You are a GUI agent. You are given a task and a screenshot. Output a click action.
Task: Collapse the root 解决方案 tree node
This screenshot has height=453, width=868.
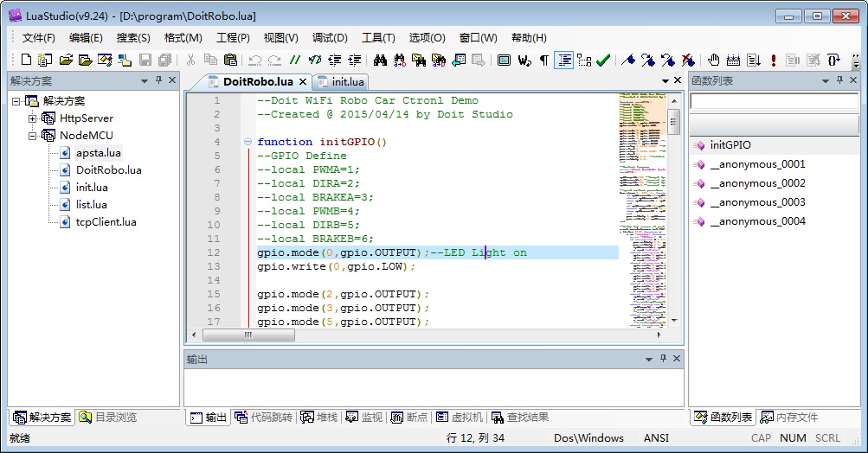tap(16, 101)
